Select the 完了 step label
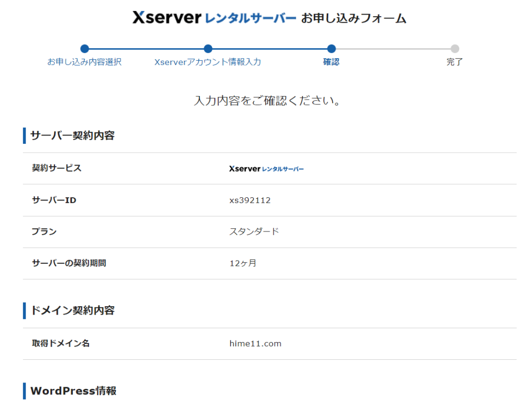 tap(455, 62)
